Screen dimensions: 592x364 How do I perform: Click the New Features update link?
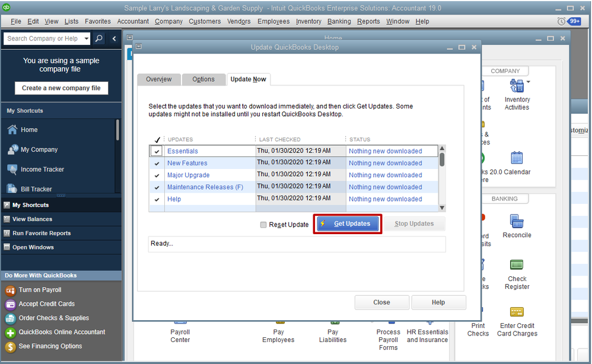pyautogui.click(x=187, y=163)
